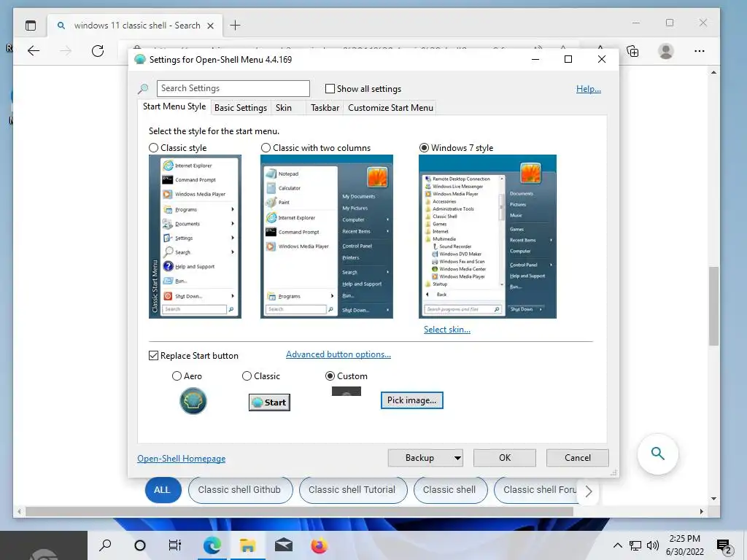Image resolution: width=747 pixels, height=560 pixels.
Task: Open the Select skin... link
Action: click(447, 330)
